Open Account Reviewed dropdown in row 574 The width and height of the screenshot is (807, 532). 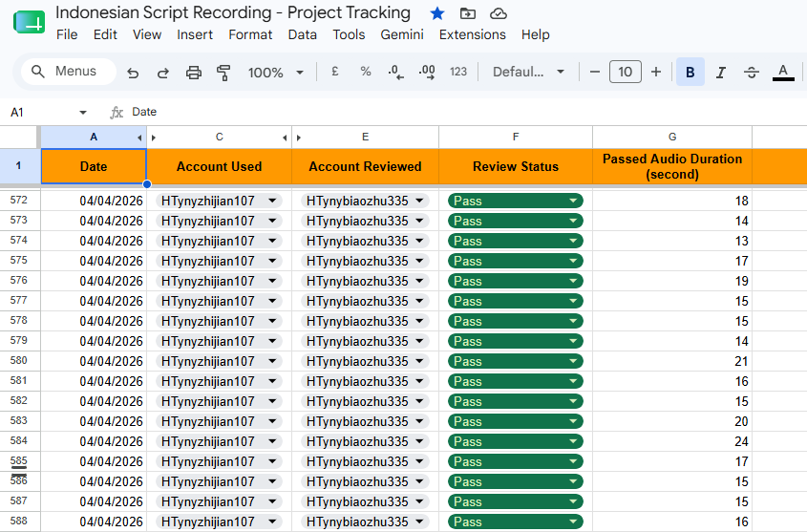[x=419, y=241]
